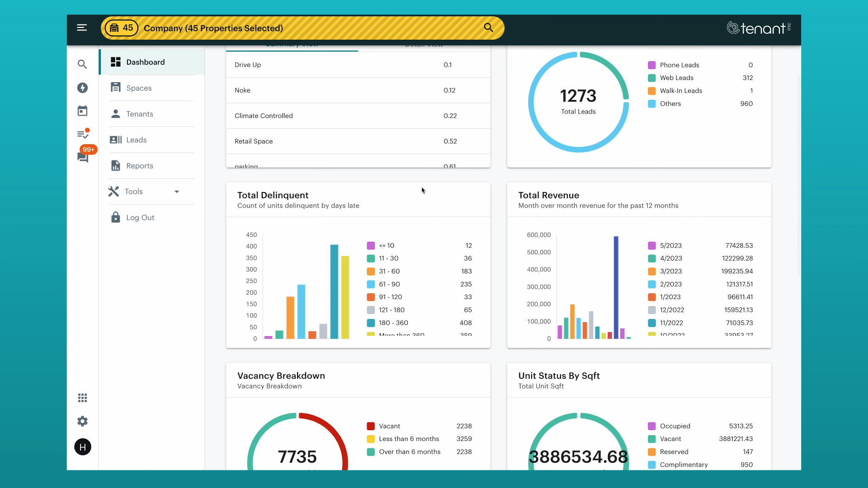Open the Reports page

click(x=140, y=165)
